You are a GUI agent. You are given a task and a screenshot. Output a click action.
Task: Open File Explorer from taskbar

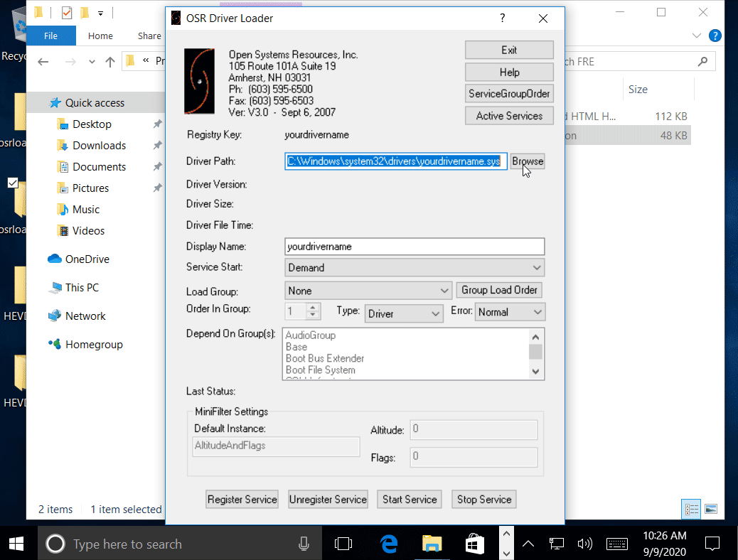click(x=432, y=544)
